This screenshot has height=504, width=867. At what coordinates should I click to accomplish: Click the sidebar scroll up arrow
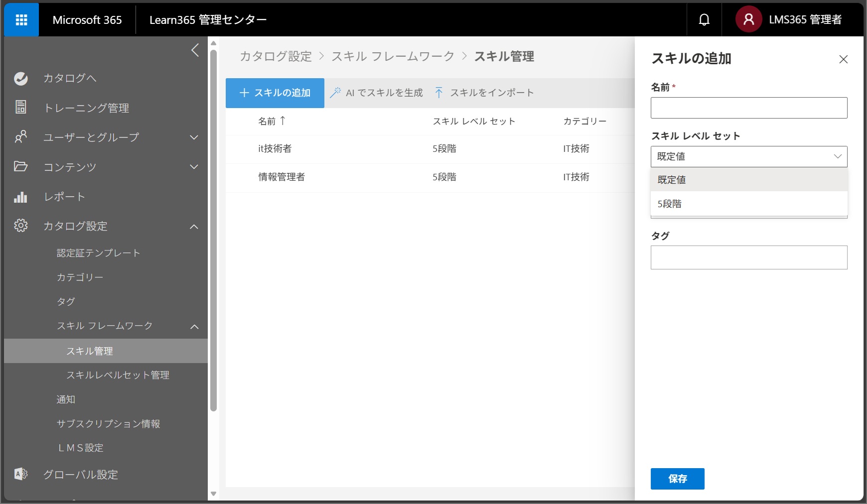[x=214, y=43]
